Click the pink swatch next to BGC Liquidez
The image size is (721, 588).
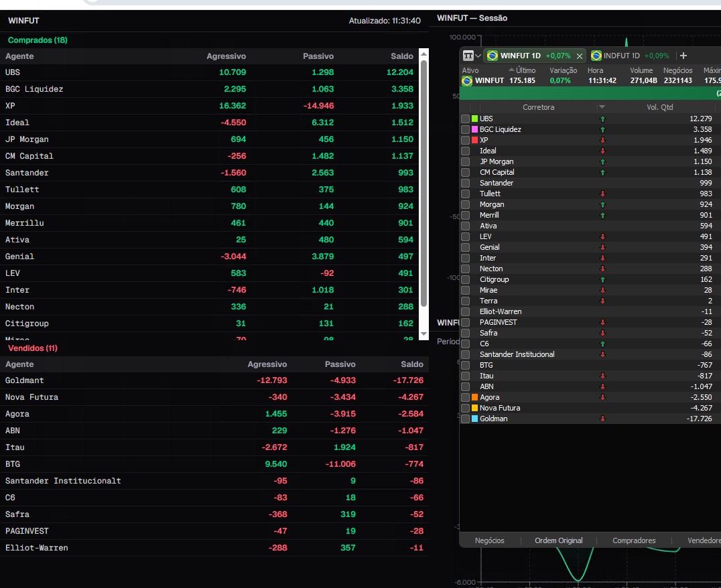[474, 129]
